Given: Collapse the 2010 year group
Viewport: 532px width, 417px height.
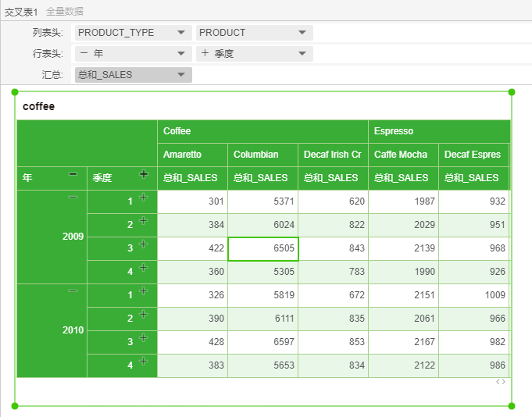Looking at the screenshot, I should [73, 291].
